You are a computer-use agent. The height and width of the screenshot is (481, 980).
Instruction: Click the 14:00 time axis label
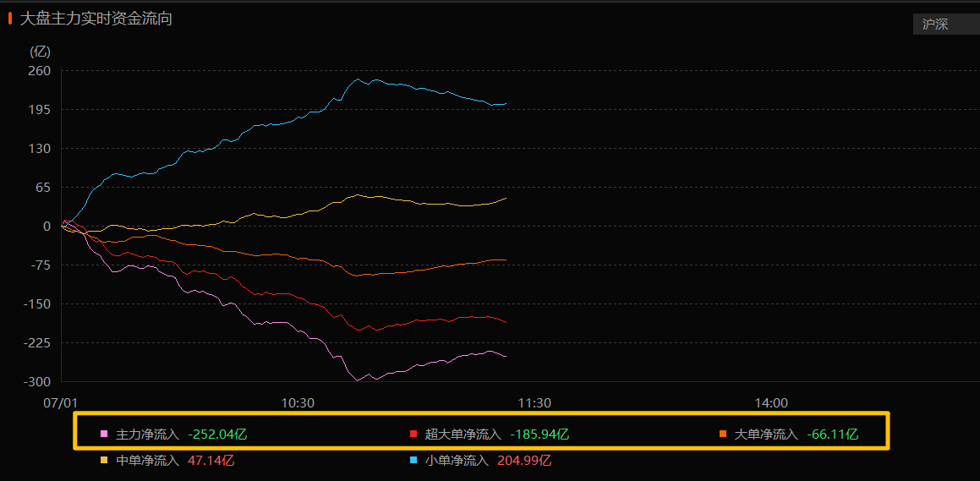pyautogui.click(x=770, y=403)
